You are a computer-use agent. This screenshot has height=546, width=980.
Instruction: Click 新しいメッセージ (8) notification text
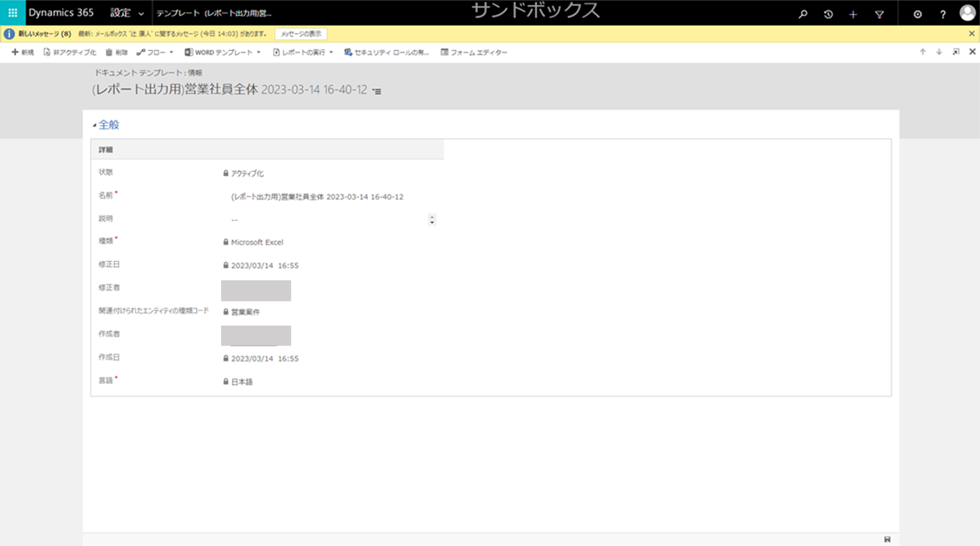pos(45,34)
